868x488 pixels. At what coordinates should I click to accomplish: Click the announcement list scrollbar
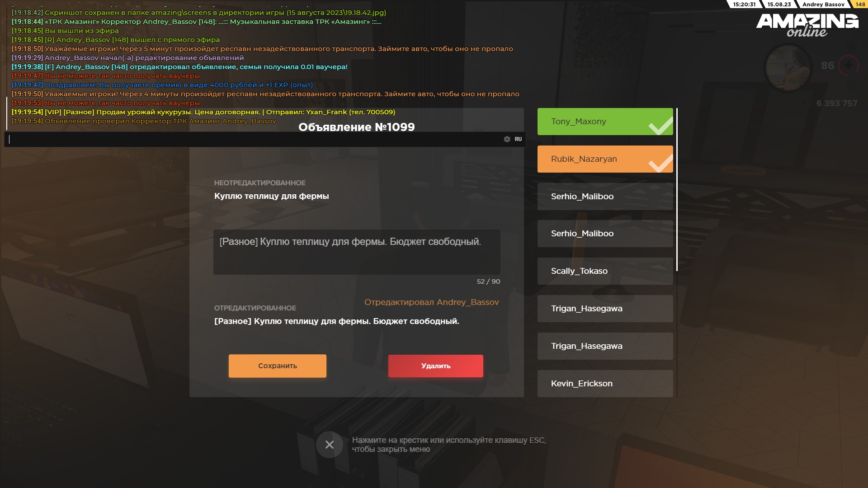point(677,190)
